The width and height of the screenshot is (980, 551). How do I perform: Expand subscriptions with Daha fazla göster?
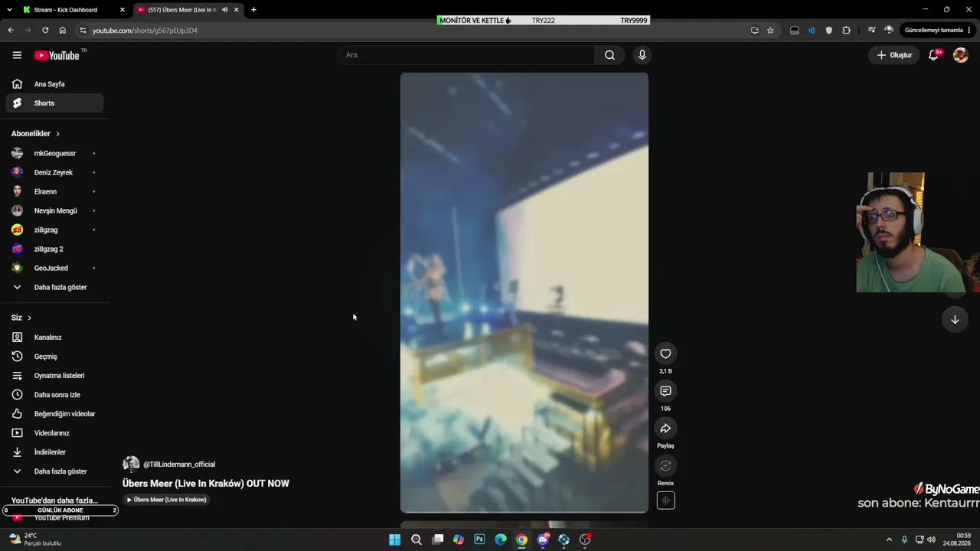(x=54, y=287)
